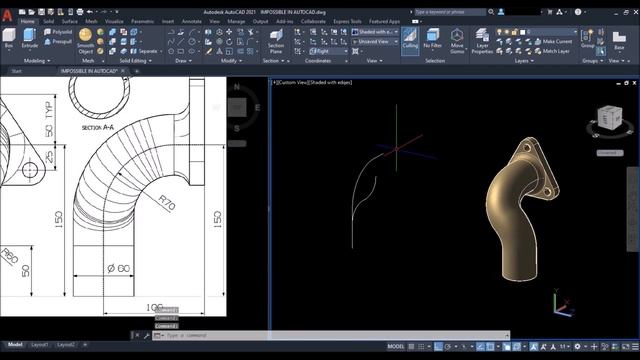Click the Undo arrow in quick access toolbar
This screenshot has height=360, width=640.
pos(90,12)
